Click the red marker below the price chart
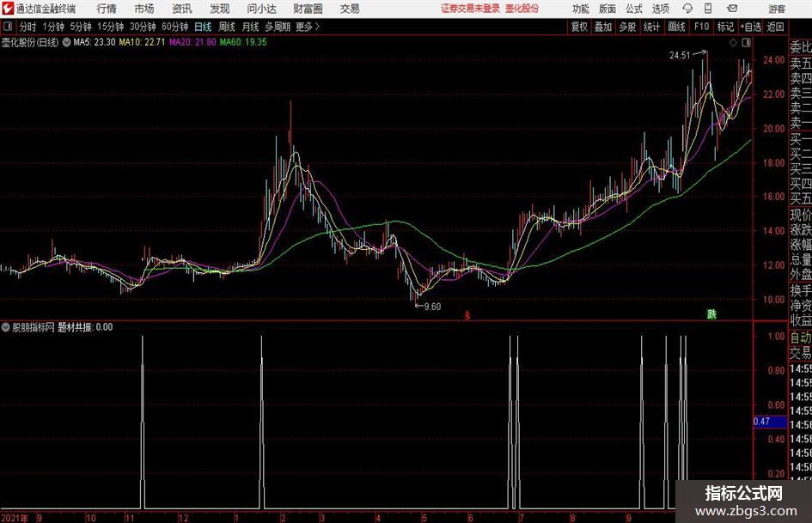812x523 pixels. [467, 315]
